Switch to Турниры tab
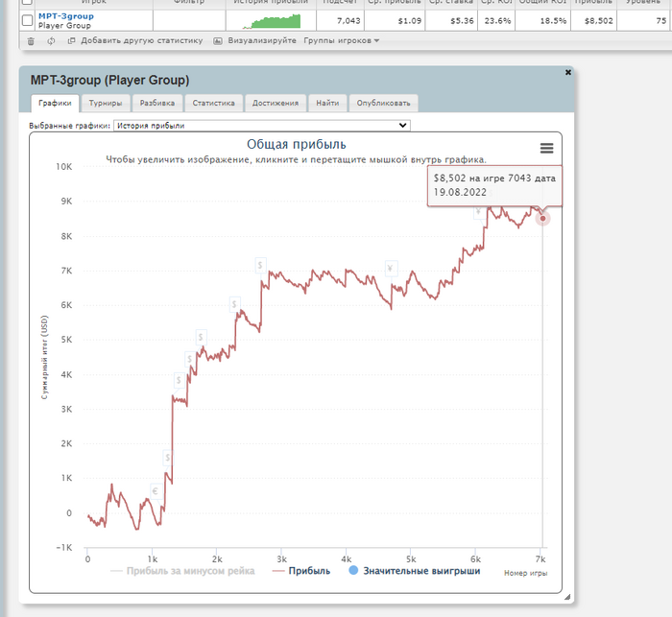The image size is (672, 617). pyautogui.click(x=106, y=104)
